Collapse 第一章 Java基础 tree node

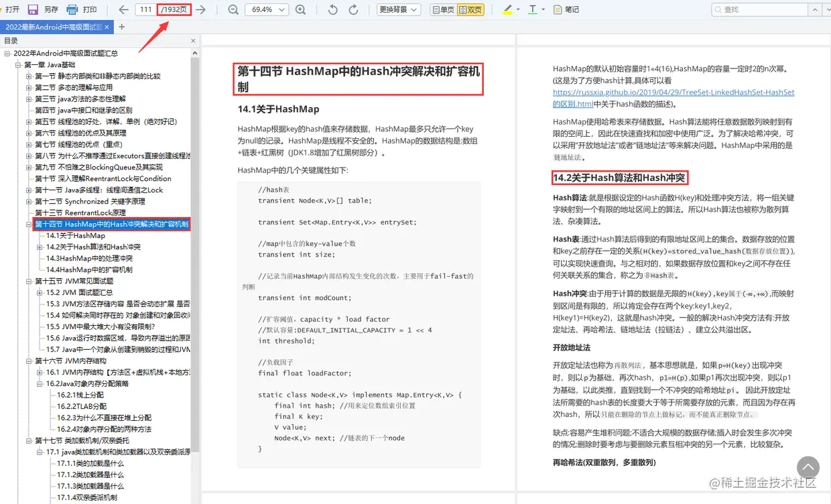[18, 64]
